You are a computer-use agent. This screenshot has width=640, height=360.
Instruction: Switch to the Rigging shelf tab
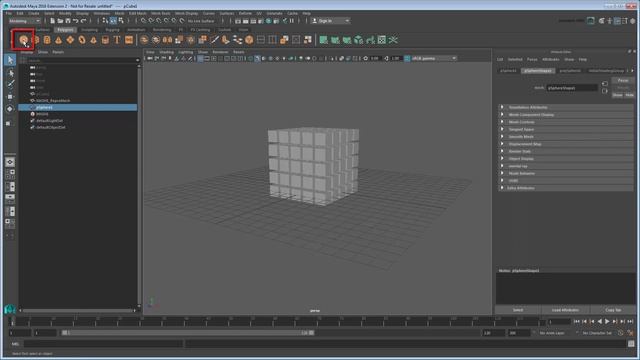pos(112,30)
